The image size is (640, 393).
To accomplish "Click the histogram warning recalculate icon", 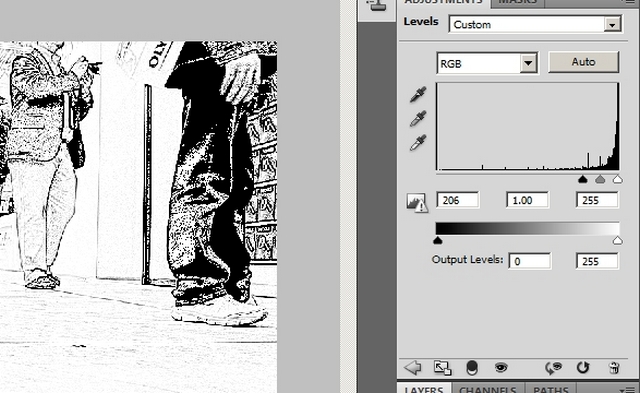I will tap(417, 202).
